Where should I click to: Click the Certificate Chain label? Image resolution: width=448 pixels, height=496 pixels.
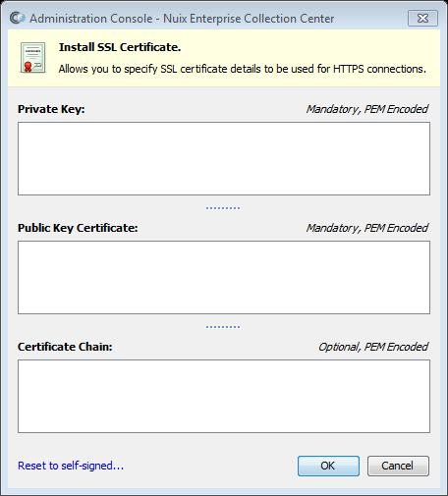(x=65, y=347)
